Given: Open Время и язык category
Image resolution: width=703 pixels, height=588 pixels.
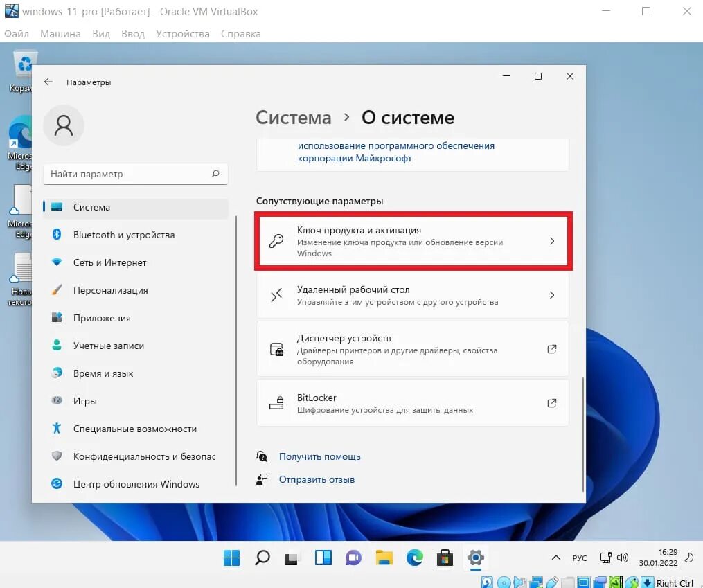Looking at the screenshot, I should click(x=135, y=374).
